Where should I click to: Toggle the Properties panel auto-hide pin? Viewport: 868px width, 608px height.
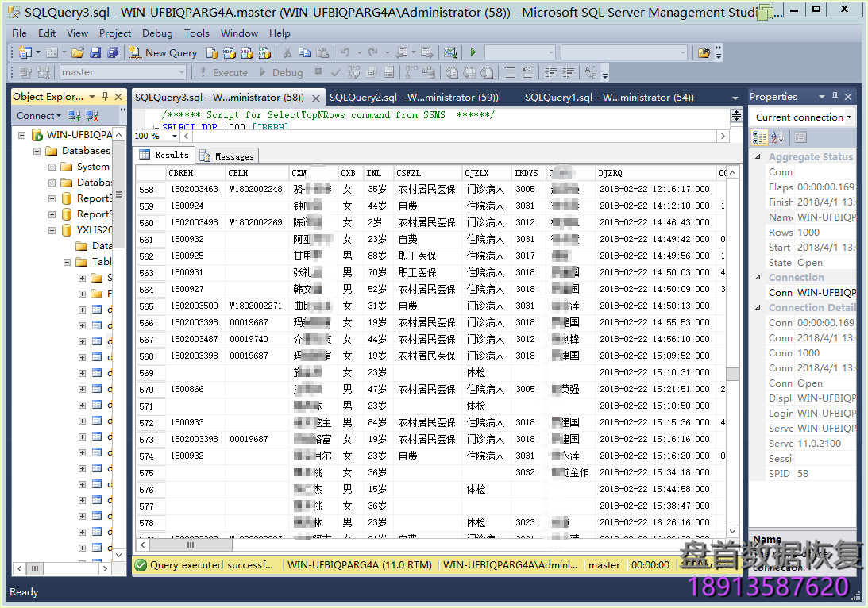[835, 97]
